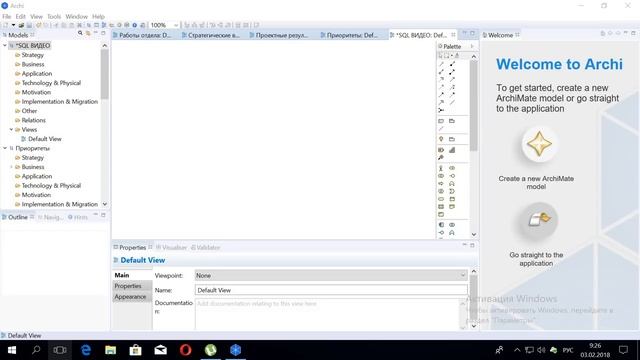Select Default View in the Models tree
The image size is (640, 360).
point(44,139)
